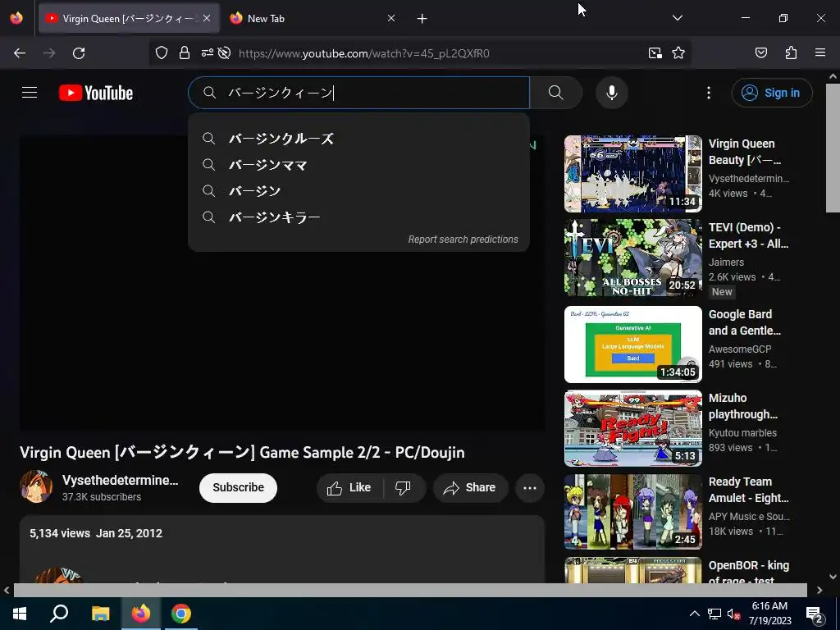Subscribe to Vysethedetermined channel
The width and height of the screenshot is (840, 630).
click(x=239, y=487)
